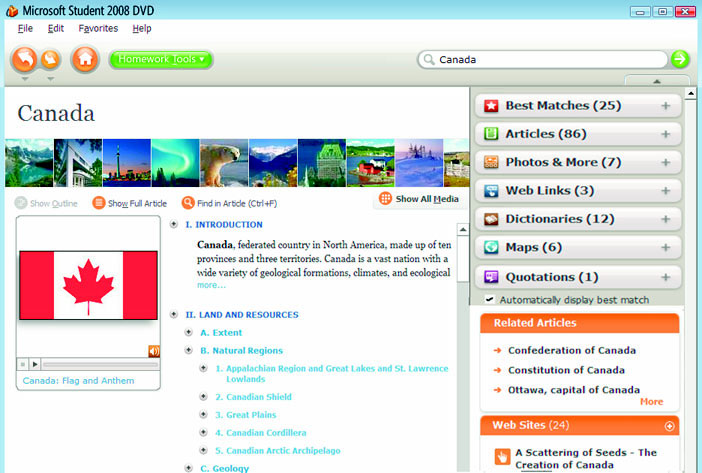Open A Scattering of Seeds web site
Image resolution: width=702 pixels, height=473 pixels.
point(586,459)
